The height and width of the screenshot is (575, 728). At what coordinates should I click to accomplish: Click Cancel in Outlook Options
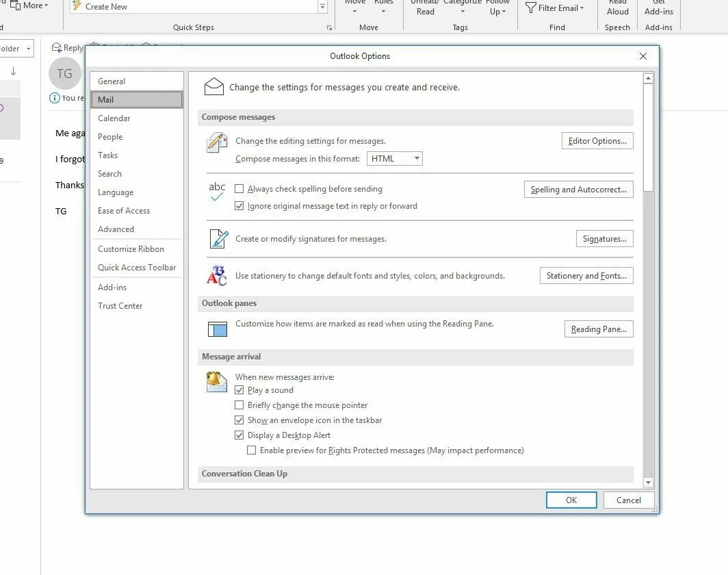point(629,500)
